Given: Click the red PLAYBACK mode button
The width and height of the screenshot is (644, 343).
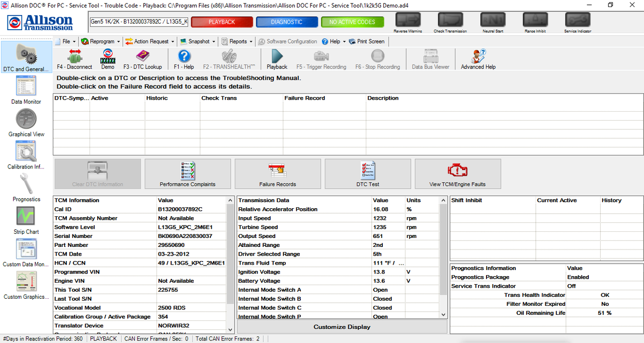Looking at the screenshot, I should (222, 22).
